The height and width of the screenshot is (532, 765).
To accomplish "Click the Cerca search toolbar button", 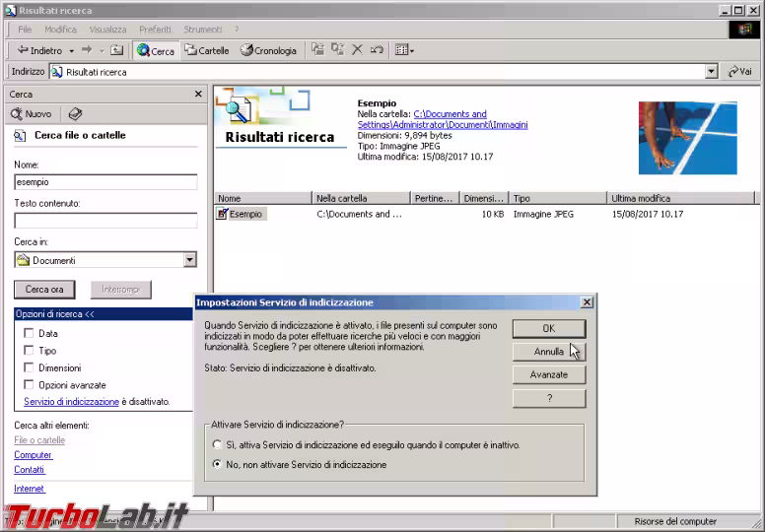I will (x=156, y=50).
